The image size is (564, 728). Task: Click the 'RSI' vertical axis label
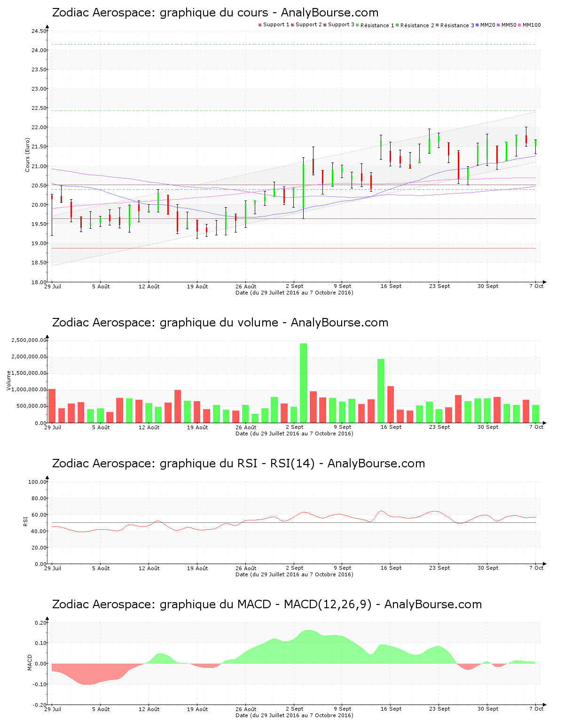pos(25,521)
